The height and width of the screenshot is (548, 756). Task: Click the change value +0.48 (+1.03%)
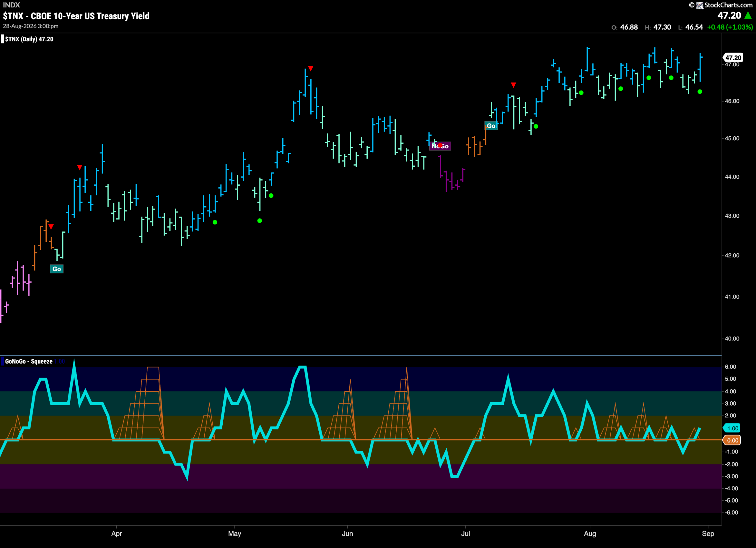[x=730, y=27]
